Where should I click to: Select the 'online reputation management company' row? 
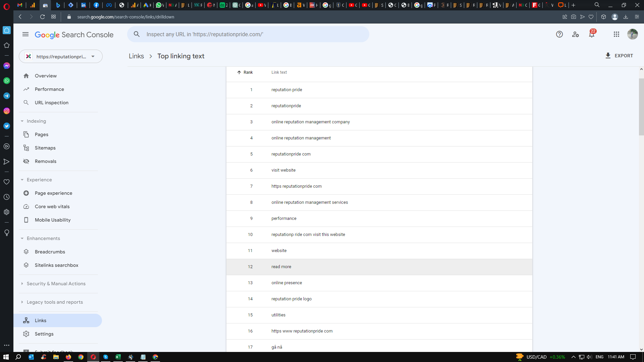pos(379,122)
